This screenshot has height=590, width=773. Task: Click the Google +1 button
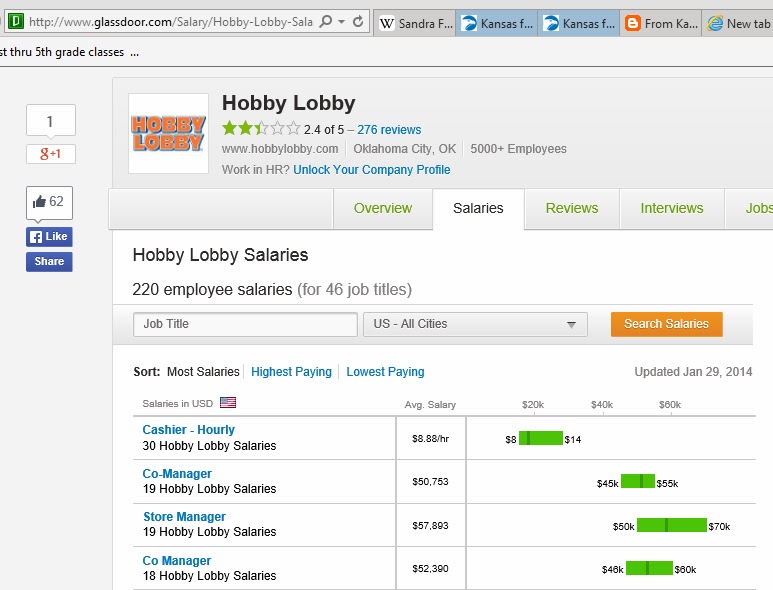tap(51, 154)
